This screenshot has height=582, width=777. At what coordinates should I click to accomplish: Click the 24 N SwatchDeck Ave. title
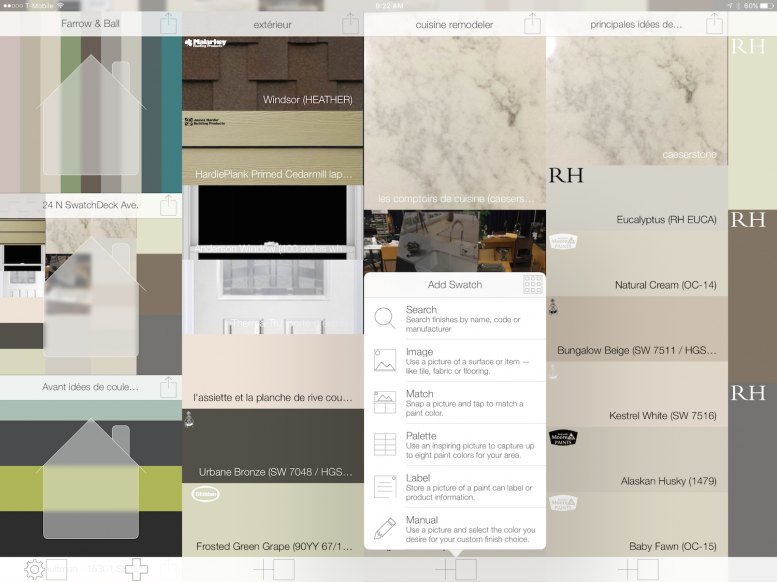coord(90,205)
